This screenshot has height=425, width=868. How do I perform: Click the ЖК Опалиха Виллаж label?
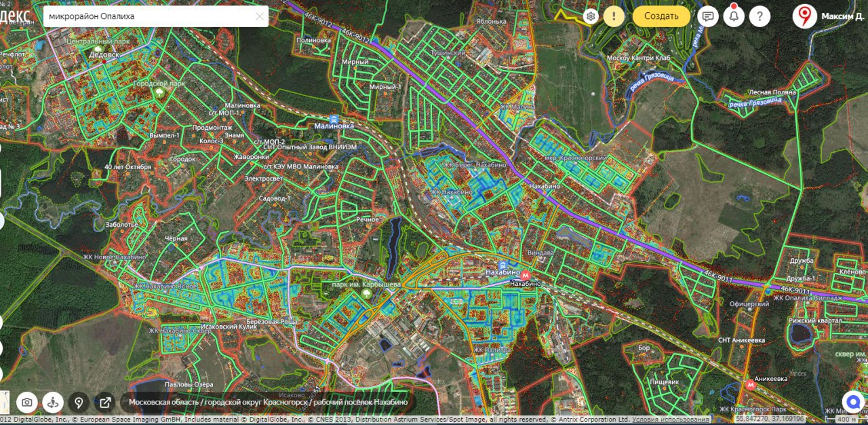point(808,297)
